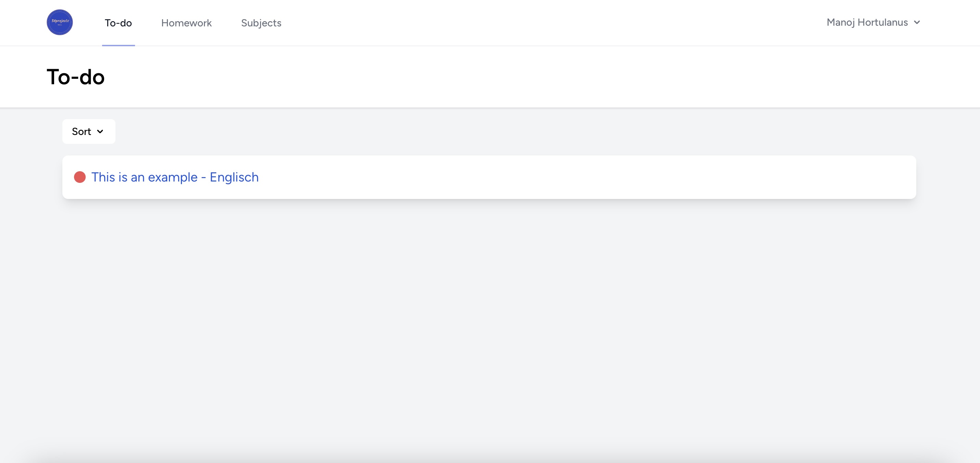Click white header area right of To-do heading
This screenshot has width=980, height=463.
click(494, 77)
